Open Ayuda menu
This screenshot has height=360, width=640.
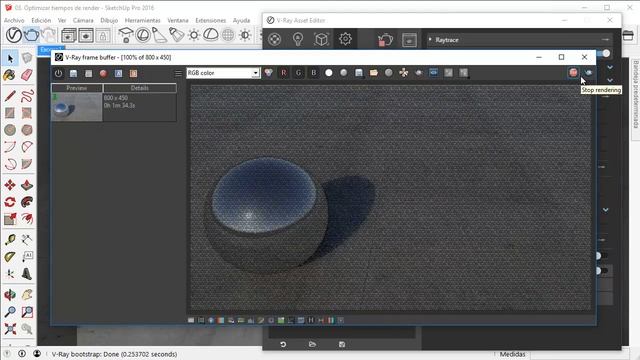(241, 20)
